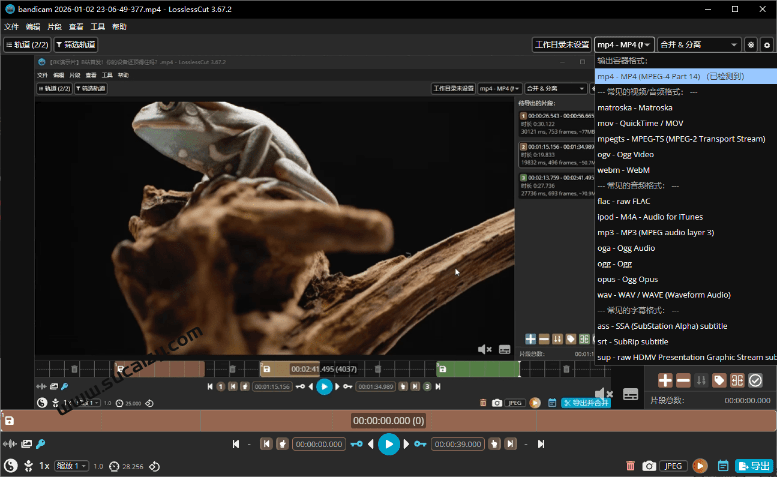Toggle the dark mode circle icon at bottom left
This screenshot has height=477, width=777.
(x=10, y=466)
